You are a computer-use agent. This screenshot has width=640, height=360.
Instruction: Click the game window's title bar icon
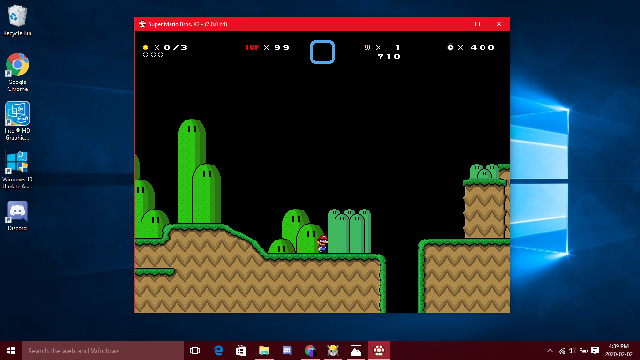[142, 24]
